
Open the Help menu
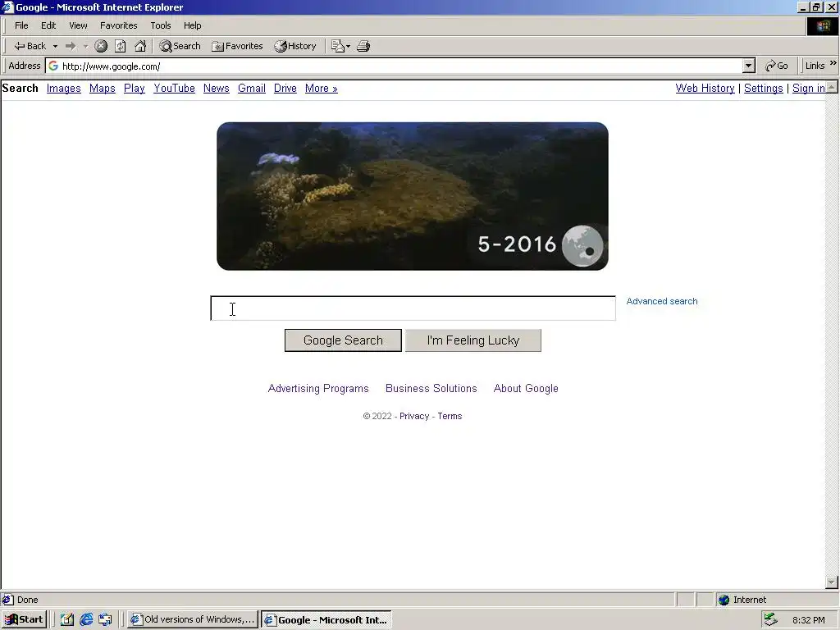192,25
